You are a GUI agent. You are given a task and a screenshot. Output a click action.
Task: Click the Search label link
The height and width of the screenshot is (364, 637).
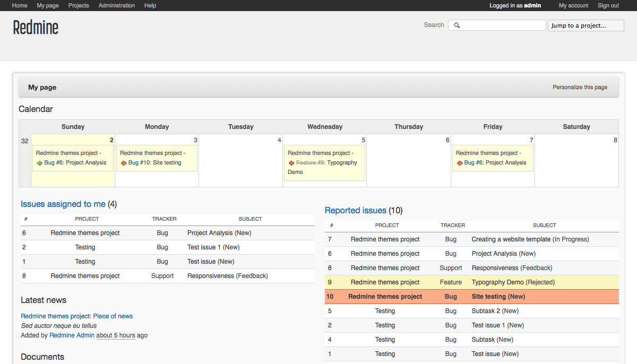click(x=434, y=25)
